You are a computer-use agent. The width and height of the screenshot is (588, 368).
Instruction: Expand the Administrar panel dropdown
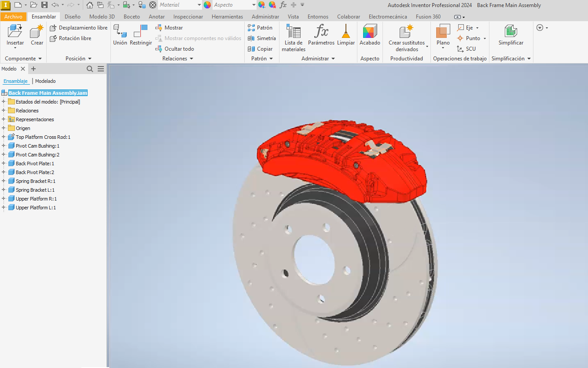pyautogui.click(x=333, y=59)
